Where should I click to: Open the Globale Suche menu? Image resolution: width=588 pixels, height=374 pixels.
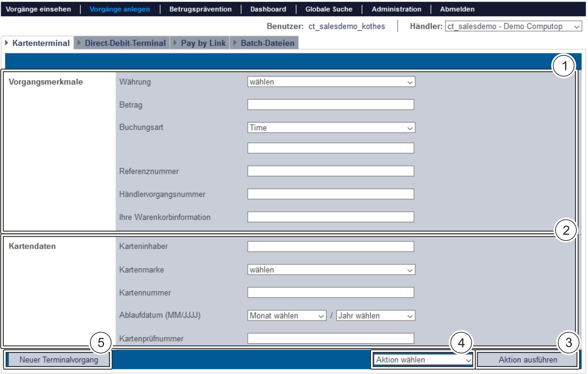coord(329,9)
